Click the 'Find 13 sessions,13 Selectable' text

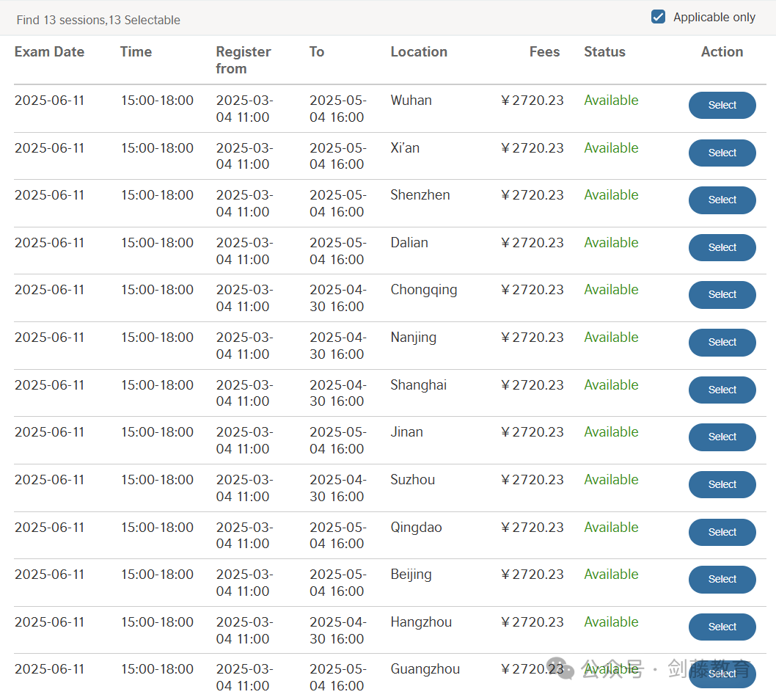tap(98, 21)
